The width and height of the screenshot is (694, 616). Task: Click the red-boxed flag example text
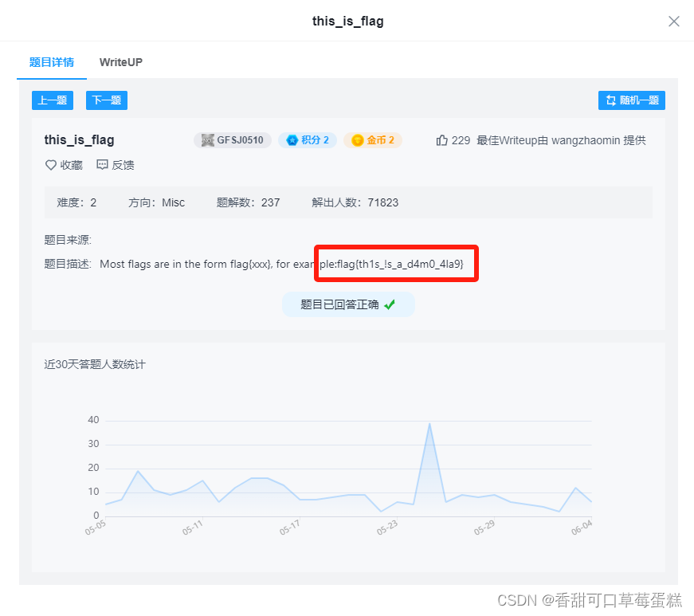(396, 263)
